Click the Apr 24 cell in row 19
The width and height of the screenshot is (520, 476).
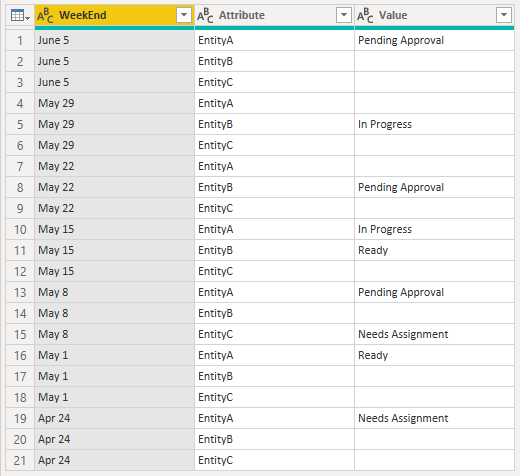(114, 419)
